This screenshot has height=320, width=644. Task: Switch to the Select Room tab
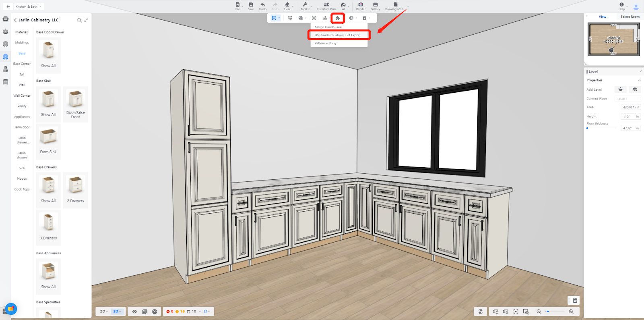630,17
